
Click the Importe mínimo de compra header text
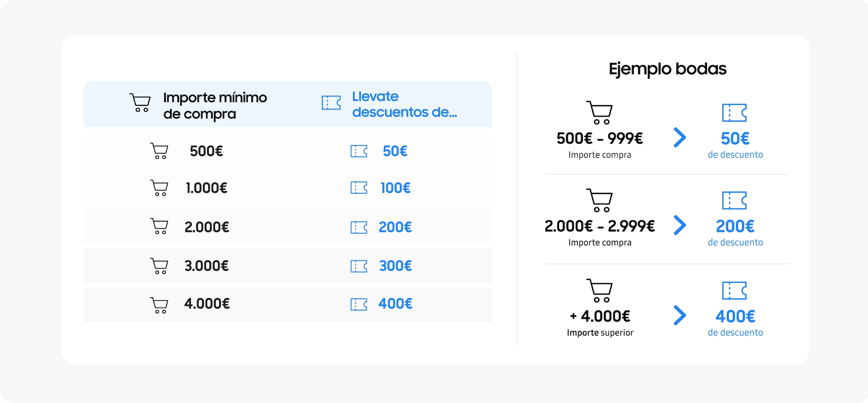tap(215, 106)
